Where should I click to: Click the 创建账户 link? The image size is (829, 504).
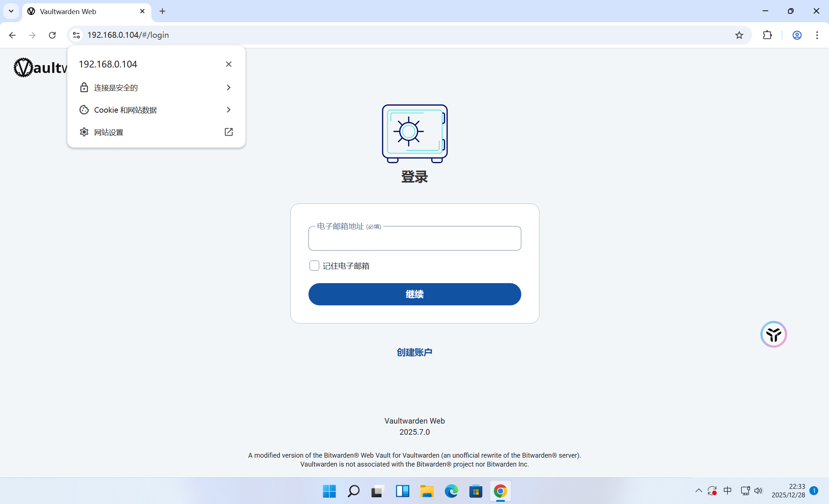[x=414, y=352]
